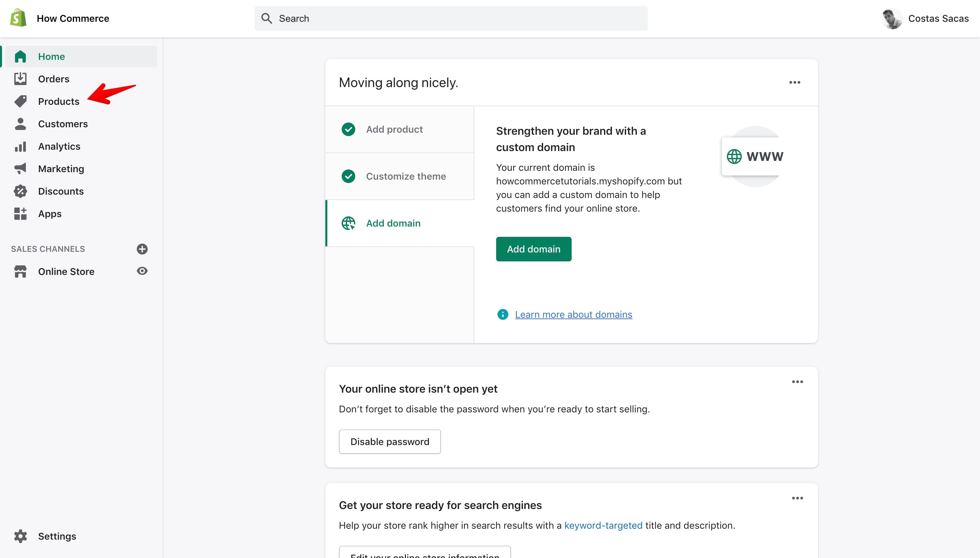Open options menu on online store password card
Screen dimensions: 980x558
[x=797, y=382]
